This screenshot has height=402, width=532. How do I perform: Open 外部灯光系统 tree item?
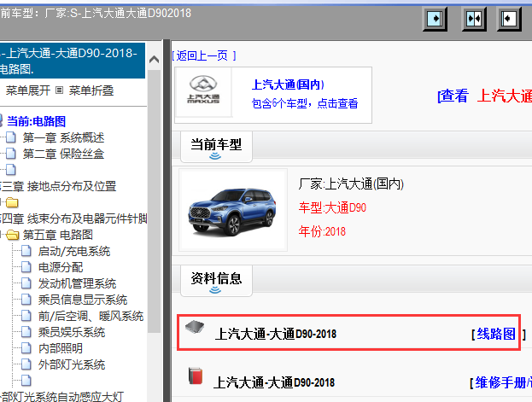[71, 364]
